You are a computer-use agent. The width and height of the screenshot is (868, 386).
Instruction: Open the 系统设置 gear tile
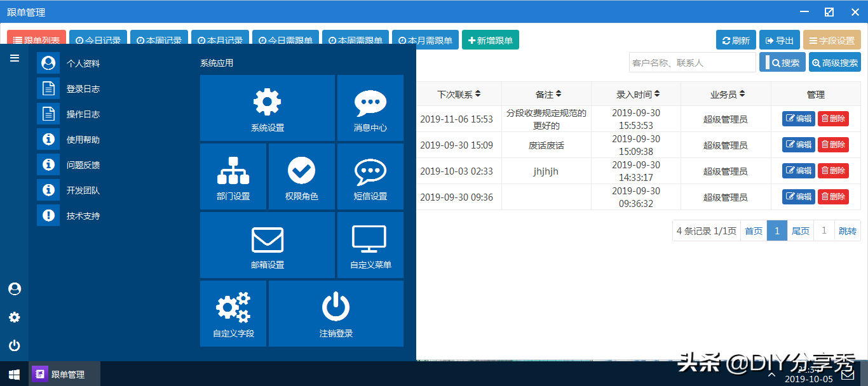[x=267, y=108]
